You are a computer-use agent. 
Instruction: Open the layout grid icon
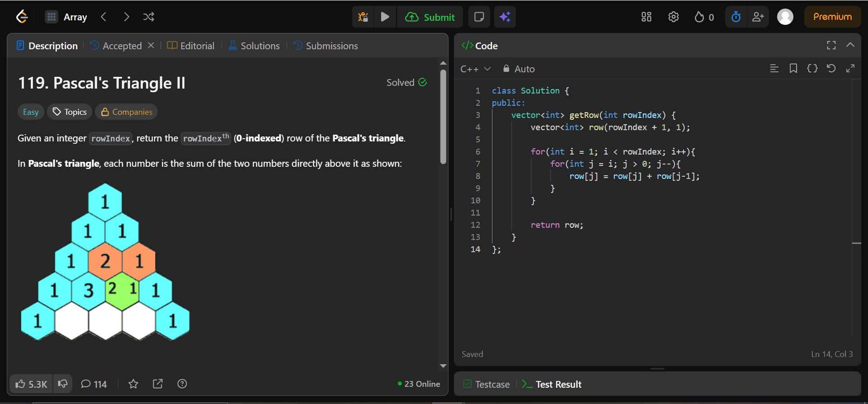click(646, 17)
